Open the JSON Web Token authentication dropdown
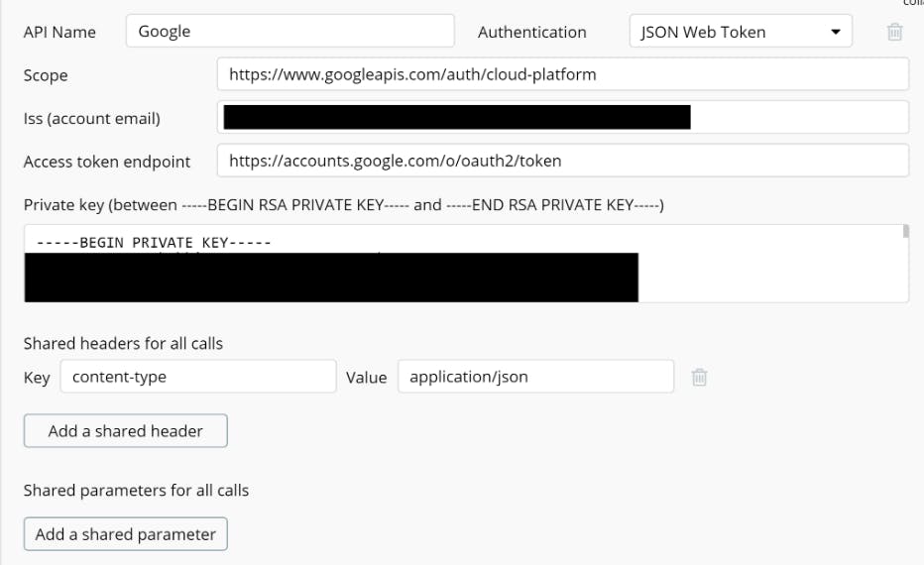 [740, 32]
